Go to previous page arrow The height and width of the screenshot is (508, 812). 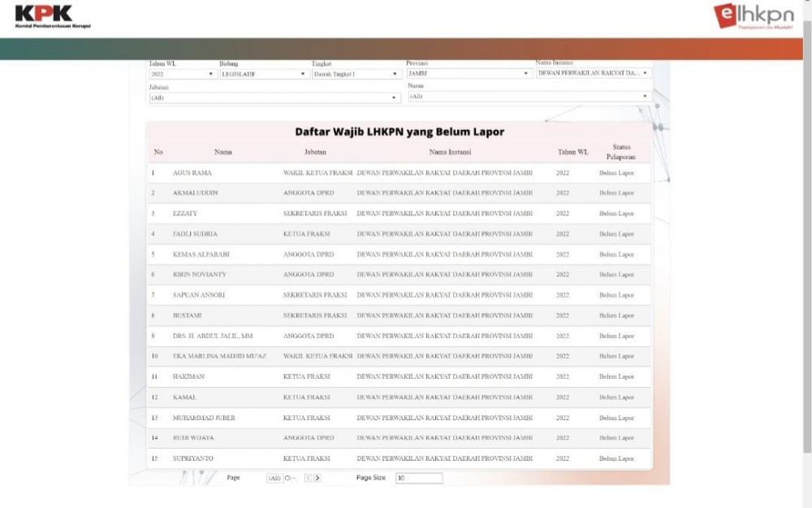[308, 478]
